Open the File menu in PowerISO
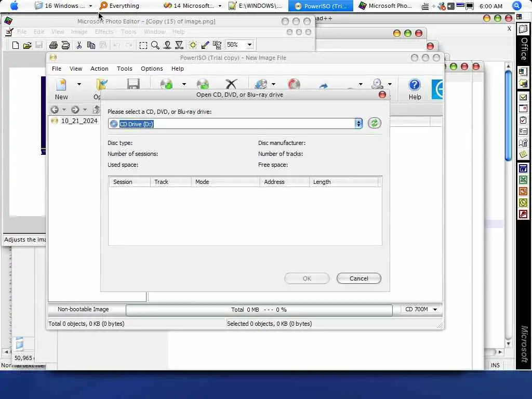The image size is (532, 399). (x=56, y=69)
